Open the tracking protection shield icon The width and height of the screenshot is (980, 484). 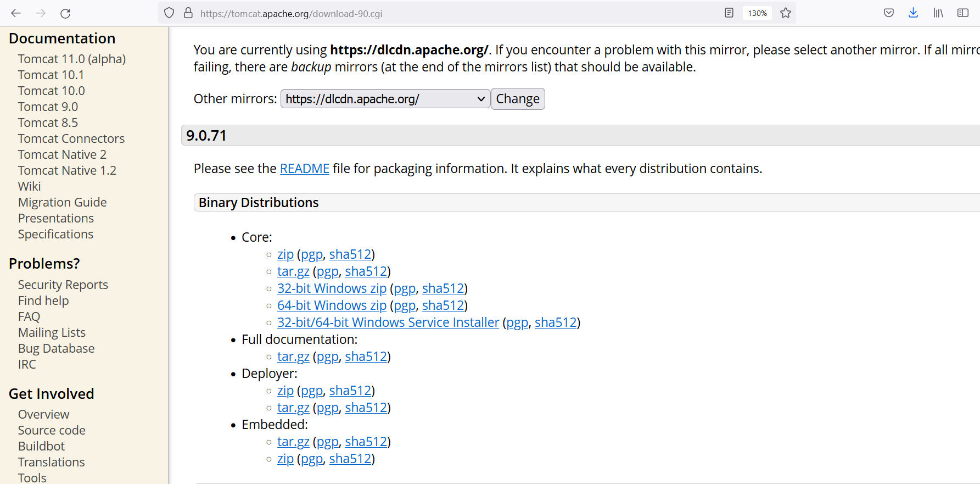coord(169,13)
